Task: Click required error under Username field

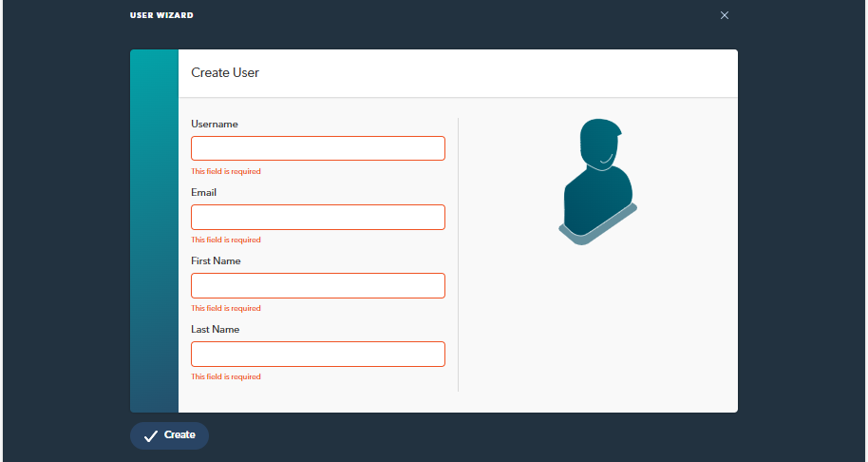Action: [x=226, y=171]
